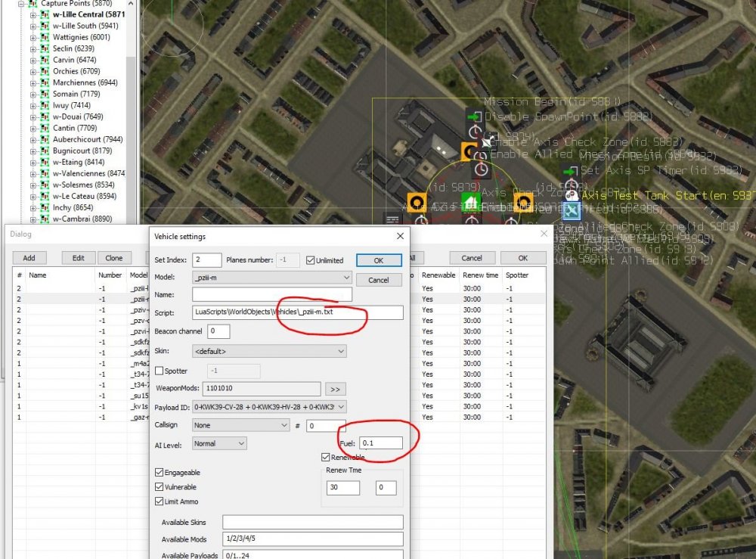Click the Fuel input field

[x=381, y=443]
